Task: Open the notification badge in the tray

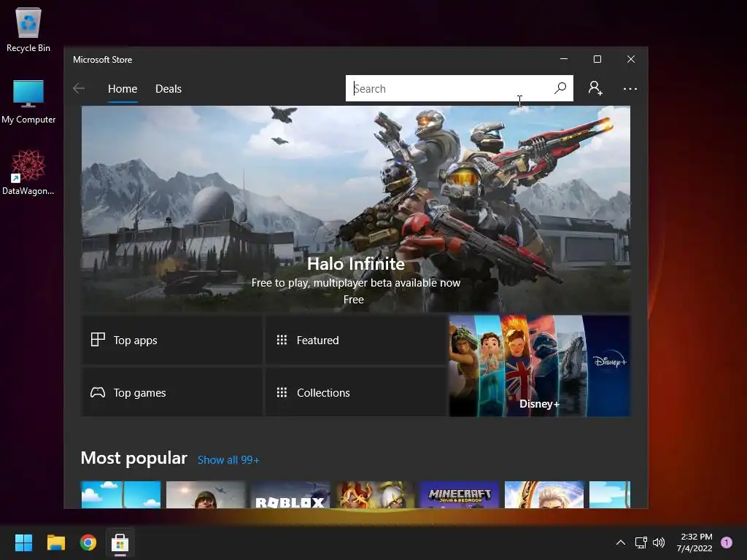Action: coord(727,542)
